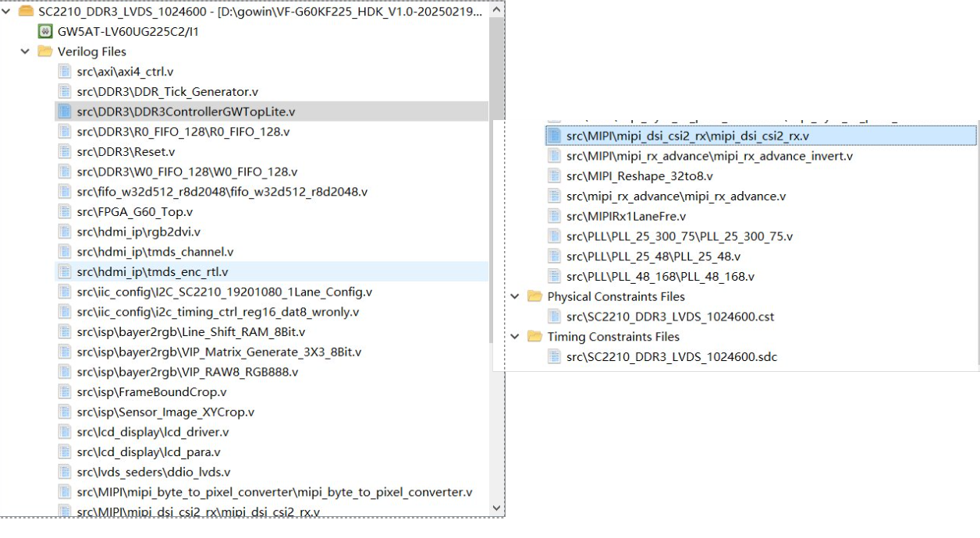
Task: Click the scrollbar down arrow in file tree
Action: 497,508
